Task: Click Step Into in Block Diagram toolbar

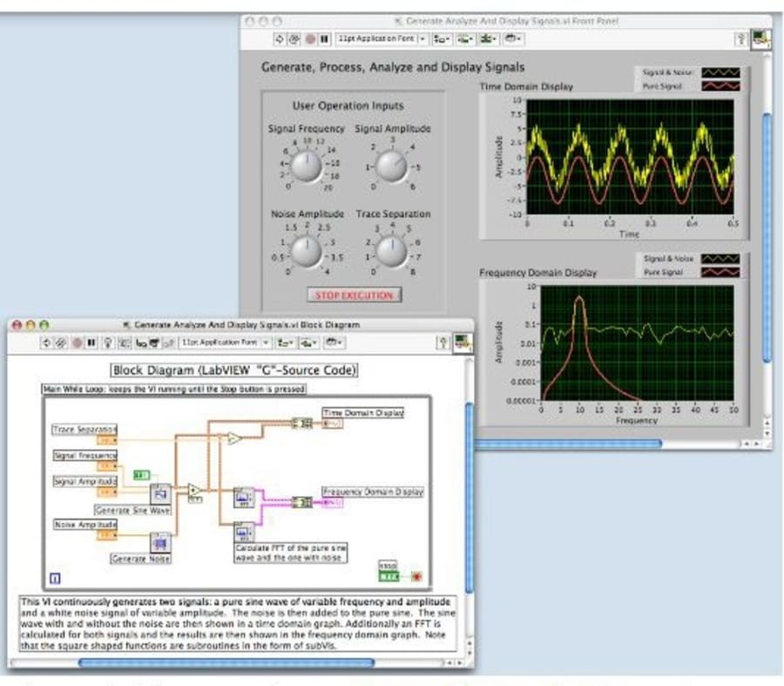Action: tap(141, 343)
